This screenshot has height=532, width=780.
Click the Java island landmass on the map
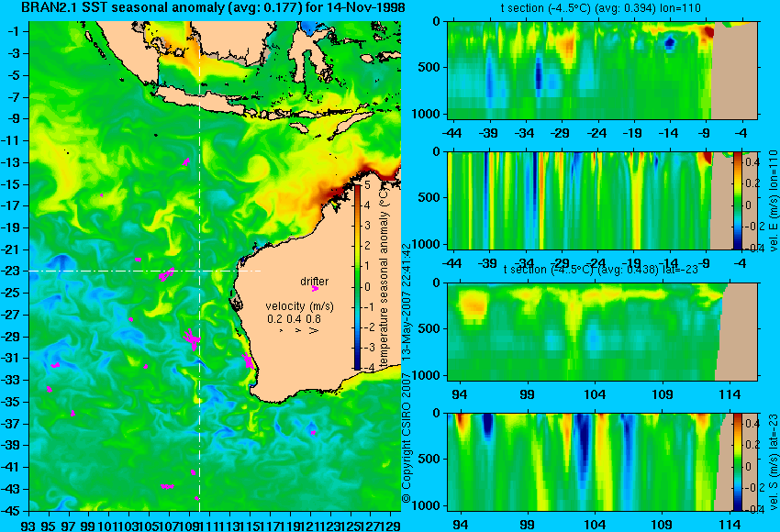(199, 98)
